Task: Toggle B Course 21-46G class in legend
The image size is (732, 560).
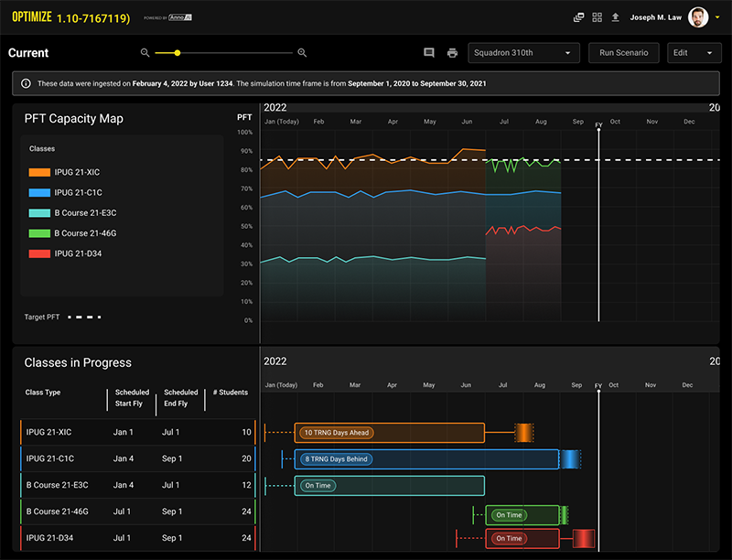Action: [x=72, y=233]
